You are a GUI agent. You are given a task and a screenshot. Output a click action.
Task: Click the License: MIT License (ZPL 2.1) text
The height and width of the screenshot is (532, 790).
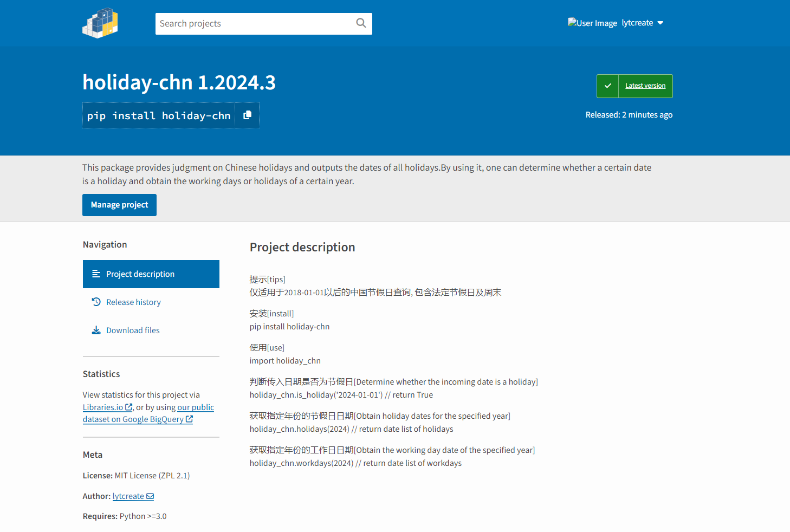(x=136, y=476)
